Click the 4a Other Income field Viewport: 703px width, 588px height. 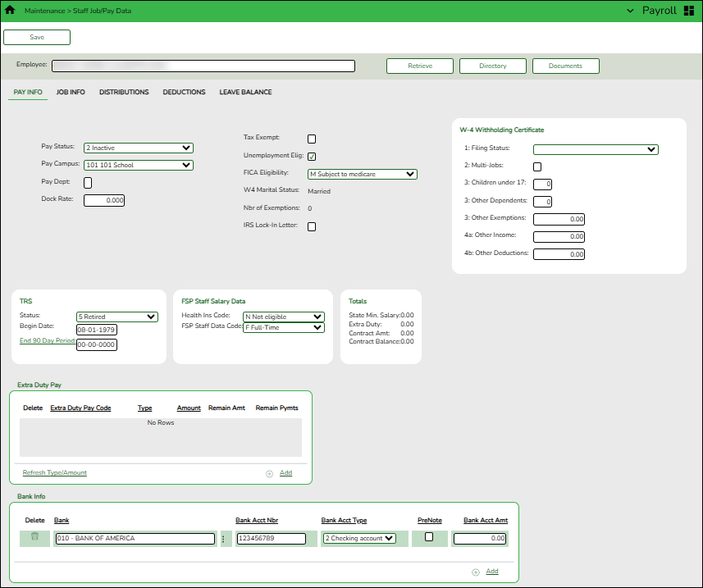559,237
